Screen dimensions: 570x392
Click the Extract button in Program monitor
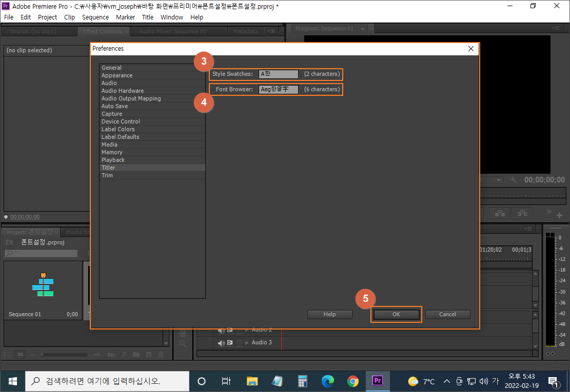(x=522, y=213)
